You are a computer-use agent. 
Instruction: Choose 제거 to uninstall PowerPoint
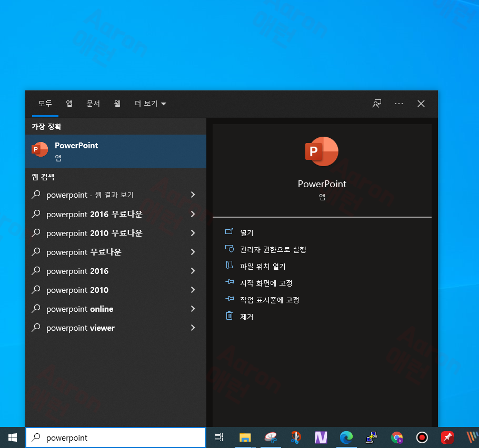(x=246, y=317)
